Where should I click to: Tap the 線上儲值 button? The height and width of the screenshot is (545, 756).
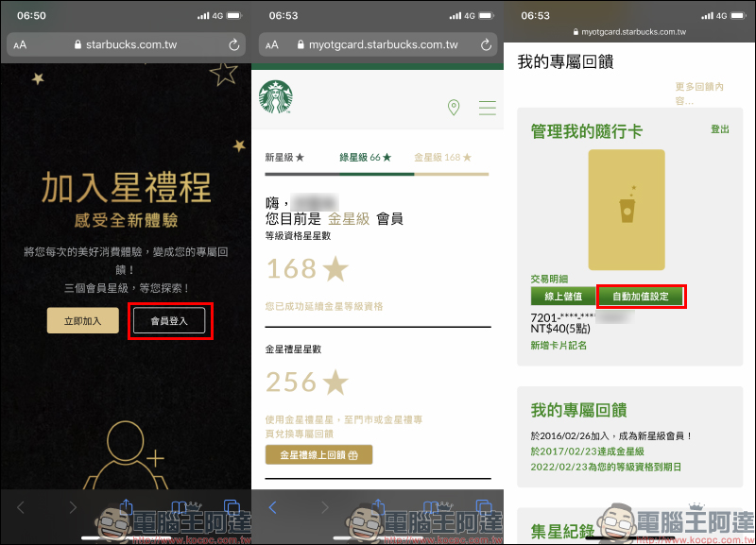click(x=563, y=296)
